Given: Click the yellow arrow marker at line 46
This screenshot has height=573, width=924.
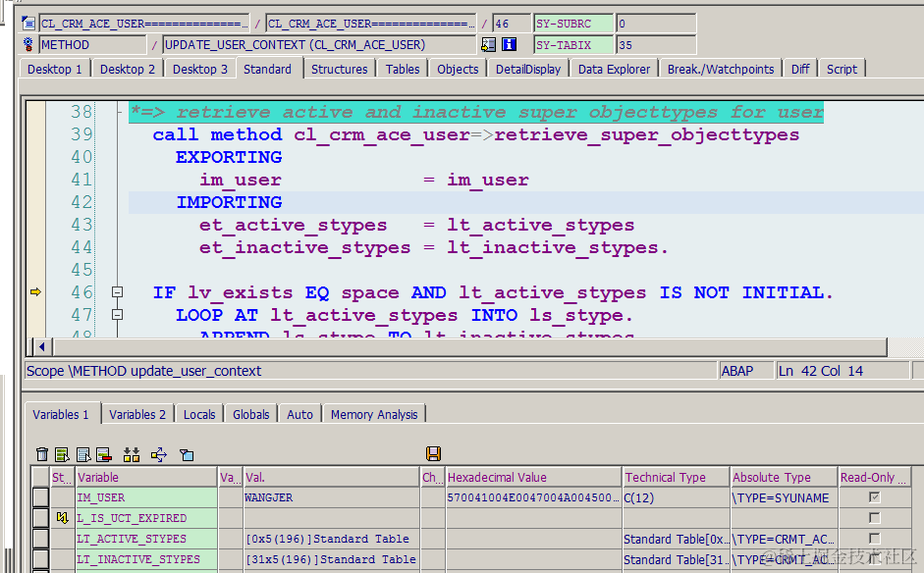Looking at the screenshot, I should pyautogui.click(x=36, y=292).
